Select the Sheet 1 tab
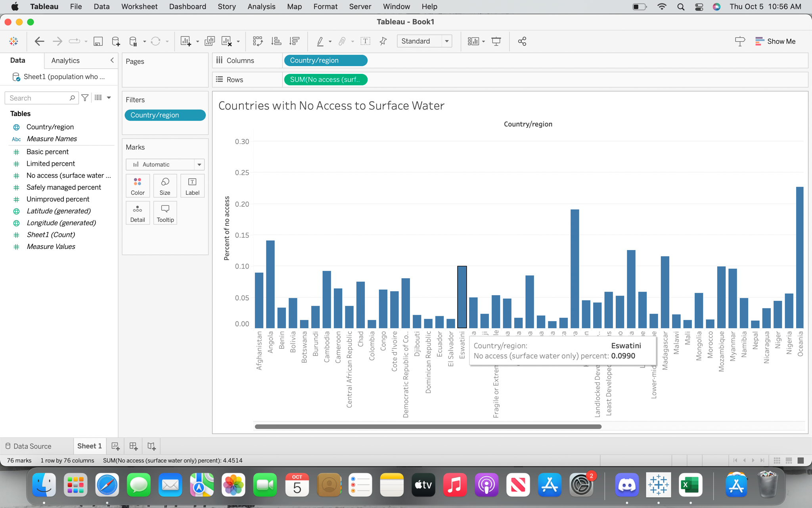The width and height of the screenshot is (812, 508). (x=89, y=446)
